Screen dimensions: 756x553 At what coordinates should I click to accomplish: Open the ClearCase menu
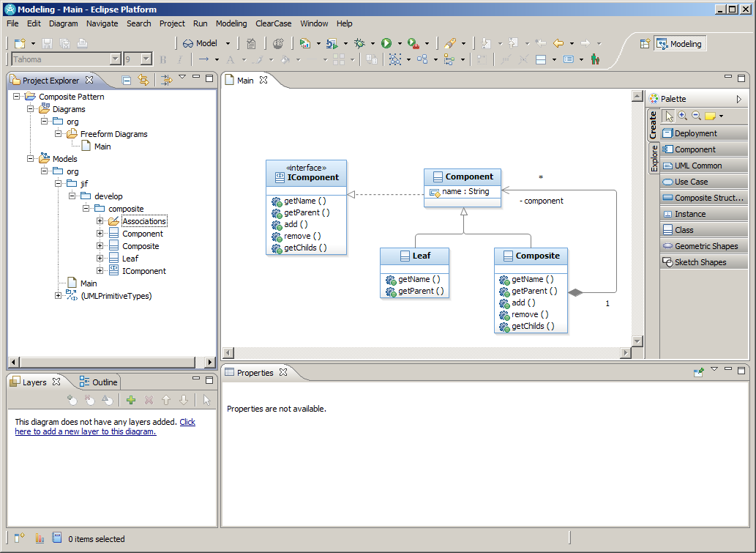point(274,23)
